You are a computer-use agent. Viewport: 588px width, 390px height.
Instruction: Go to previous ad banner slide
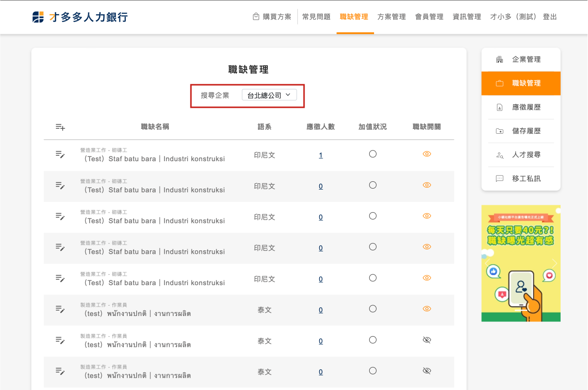click(x=487, y=264)
